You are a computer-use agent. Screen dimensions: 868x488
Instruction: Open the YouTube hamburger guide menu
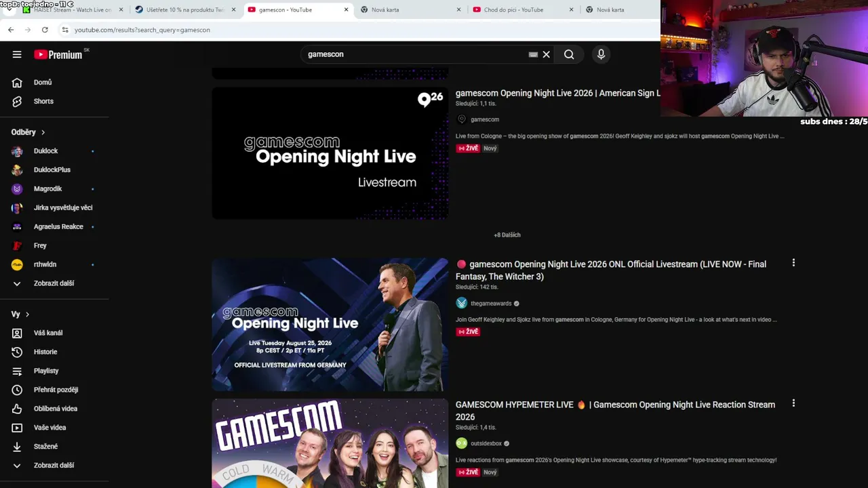(17, 54)
